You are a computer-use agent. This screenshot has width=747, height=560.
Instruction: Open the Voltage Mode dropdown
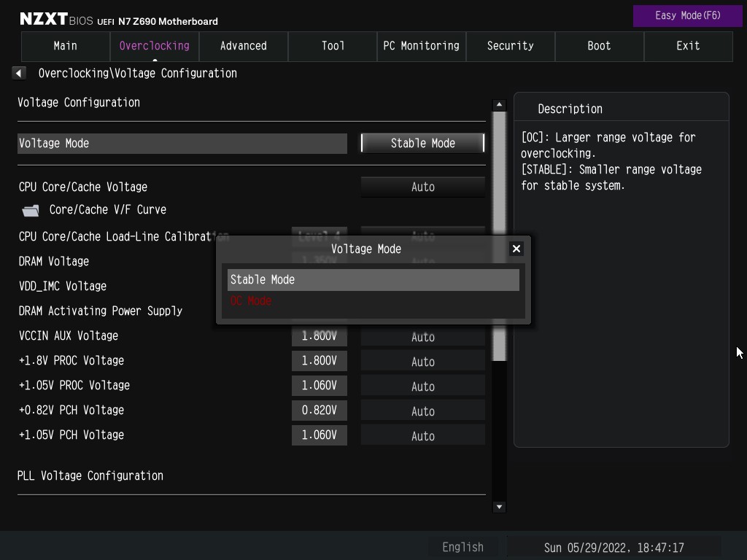[422, 144]
